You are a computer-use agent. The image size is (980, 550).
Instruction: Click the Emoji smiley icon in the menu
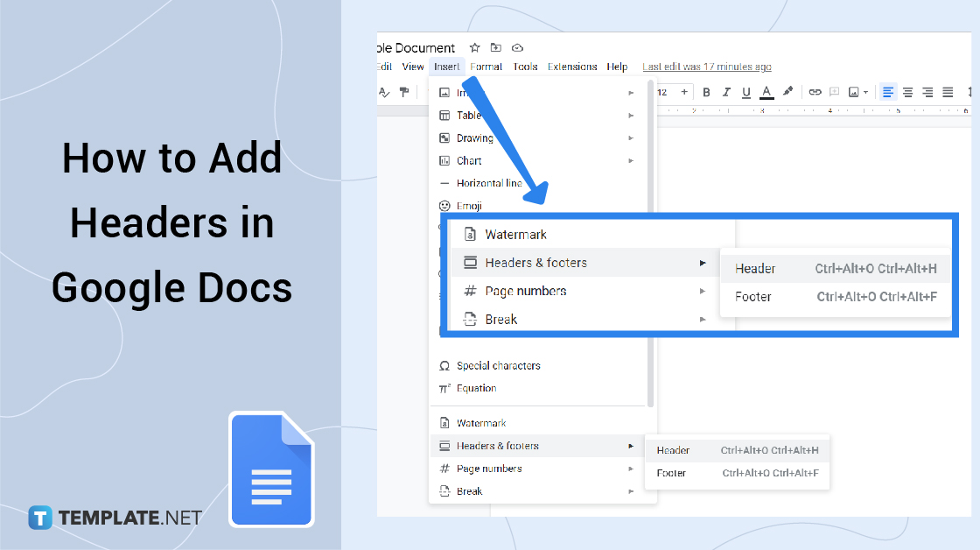coord(444,206)
